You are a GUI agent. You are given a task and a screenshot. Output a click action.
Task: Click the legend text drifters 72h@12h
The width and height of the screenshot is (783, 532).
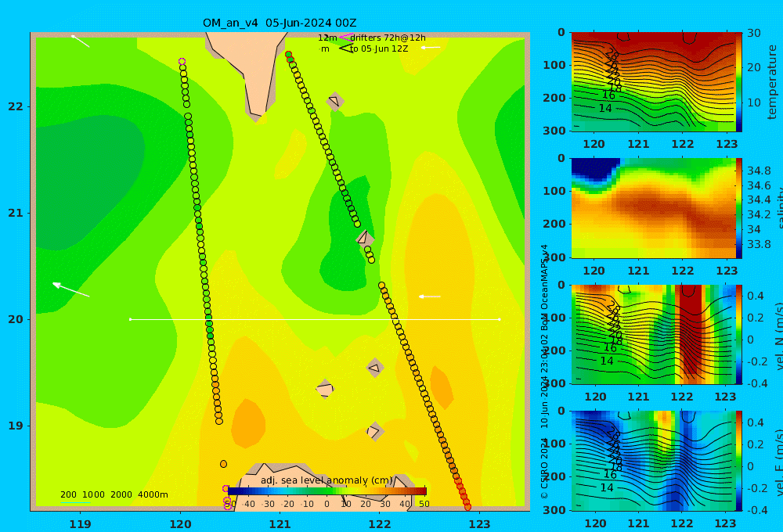388,38
